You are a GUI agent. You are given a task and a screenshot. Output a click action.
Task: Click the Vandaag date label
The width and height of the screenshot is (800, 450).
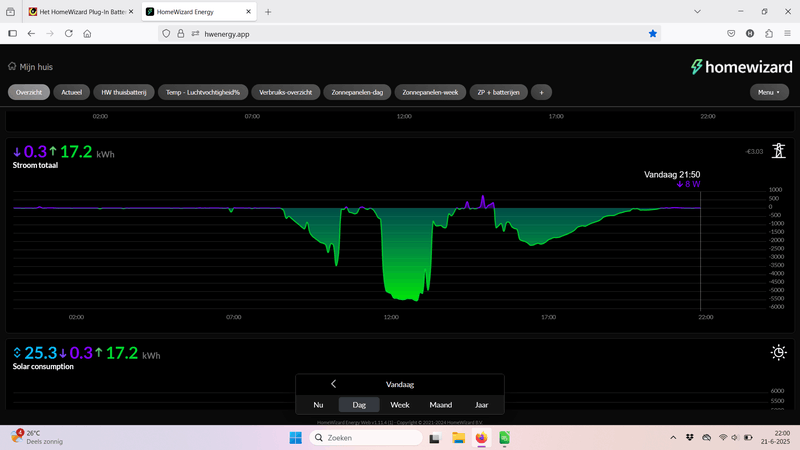tap(400, 384)
